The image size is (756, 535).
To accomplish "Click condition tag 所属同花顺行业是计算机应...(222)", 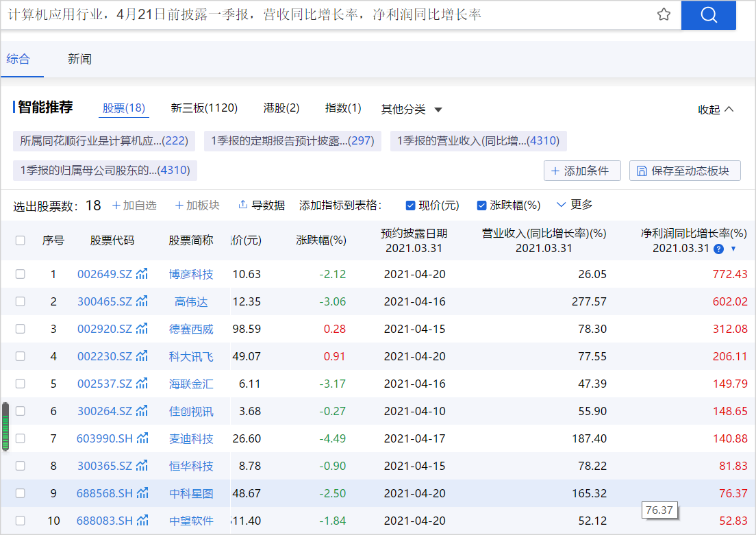I will 104,141.
